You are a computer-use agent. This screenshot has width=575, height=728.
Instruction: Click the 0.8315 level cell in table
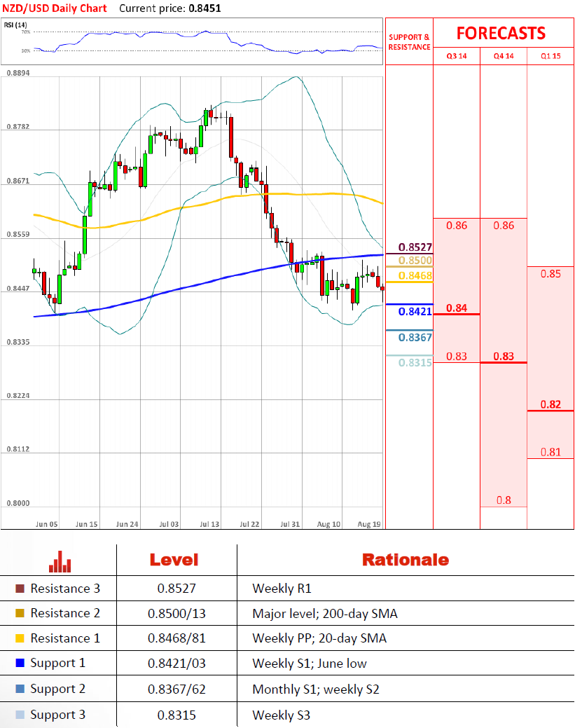coord(176,715)
